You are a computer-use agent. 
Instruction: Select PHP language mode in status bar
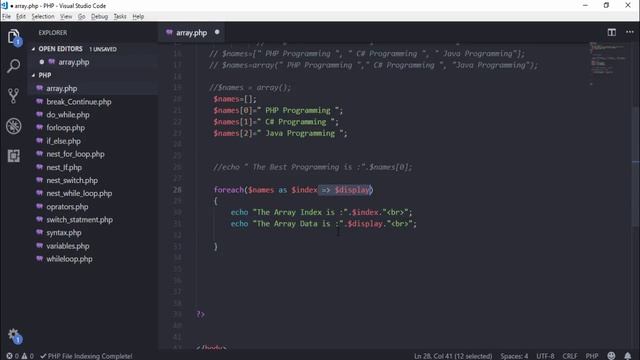pyautogui.click(x=592, y=356)
